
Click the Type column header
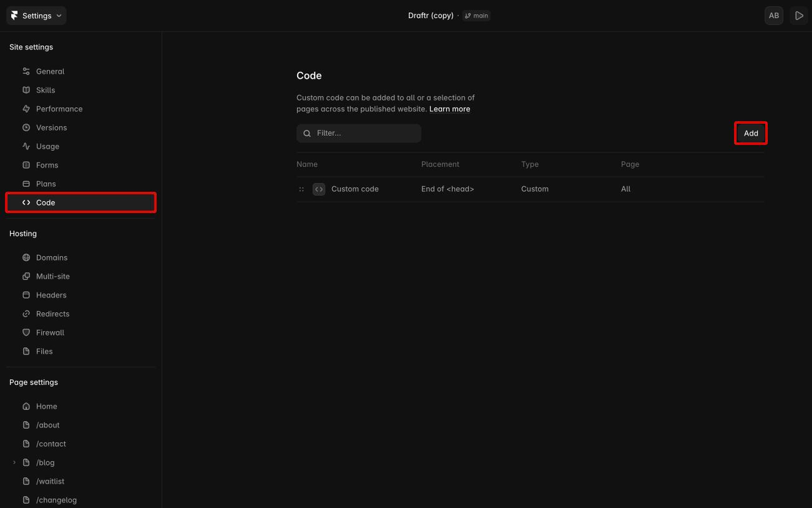coord(529,164)
